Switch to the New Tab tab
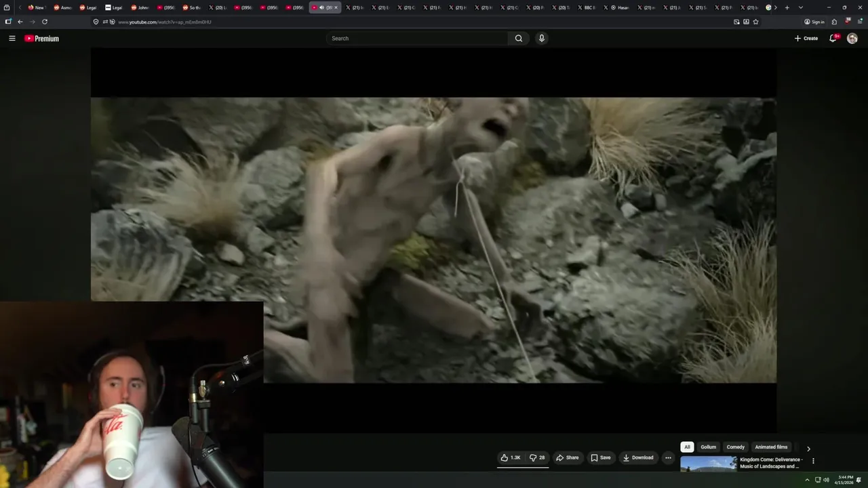The height and width of the screenshot is (488, 868). pos(36,7)
